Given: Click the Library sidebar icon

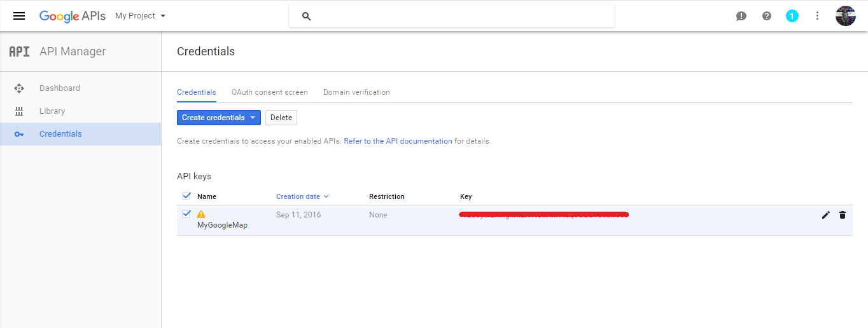Looking at the screenshot, I should tap(19, 111).
